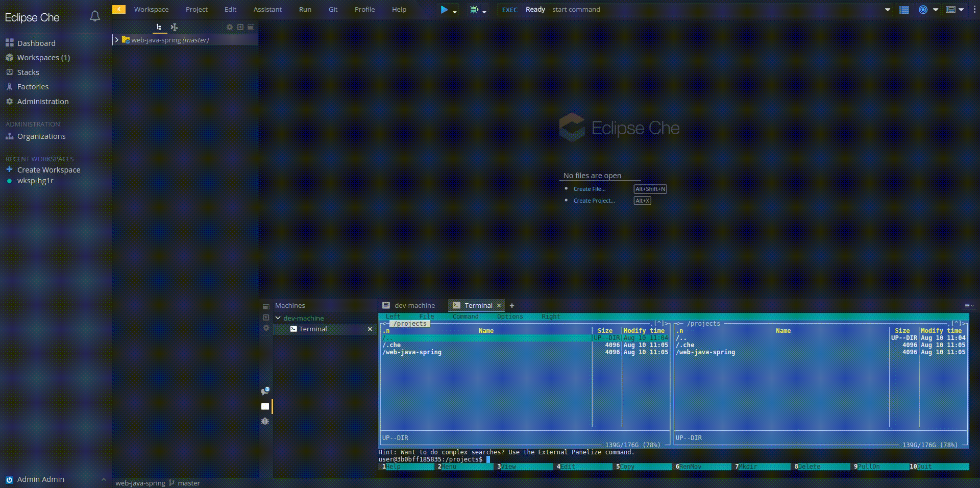This screenshot has height=488, width=980.
Task: Select the Project Explorer tree tab icon
Action: (159, 27)
